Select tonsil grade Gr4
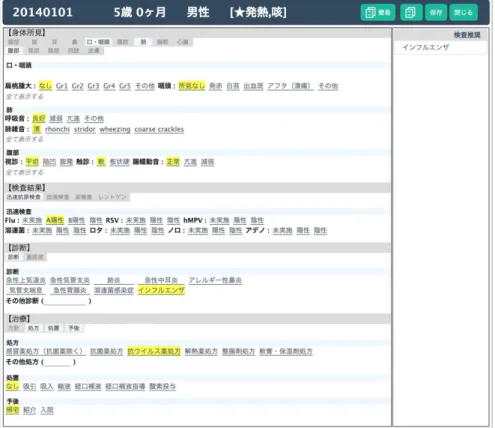The width and height of the screenshot is (495, 428). point(109,86)
